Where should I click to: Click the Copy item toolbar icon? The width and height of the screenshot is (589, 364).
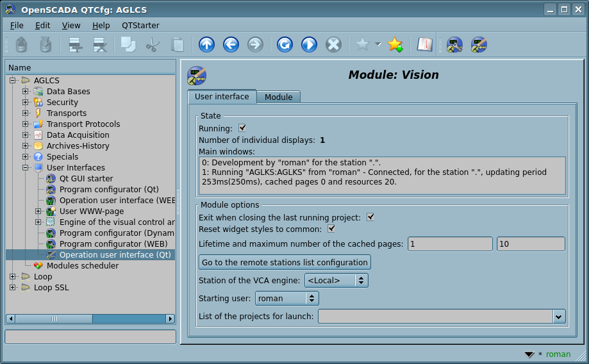[x=128, y=44]
